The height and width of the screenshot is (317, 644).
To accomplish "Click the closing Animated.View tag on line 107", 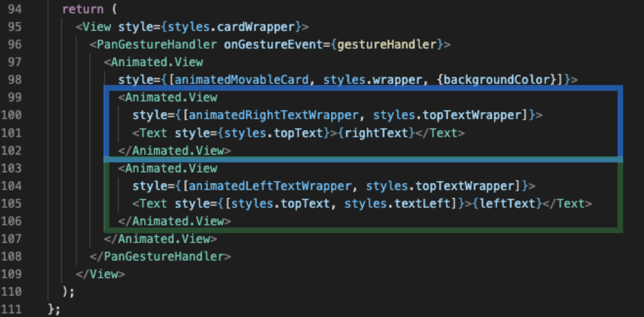I will [x=160, y=239].
